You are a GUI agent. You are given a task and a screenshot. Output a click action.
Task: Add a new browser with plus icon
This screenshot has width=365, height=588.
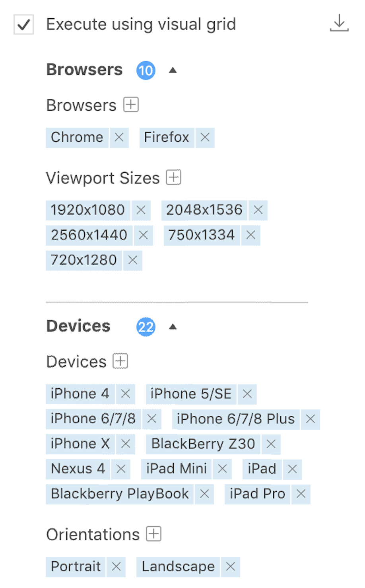click(131, 105)
